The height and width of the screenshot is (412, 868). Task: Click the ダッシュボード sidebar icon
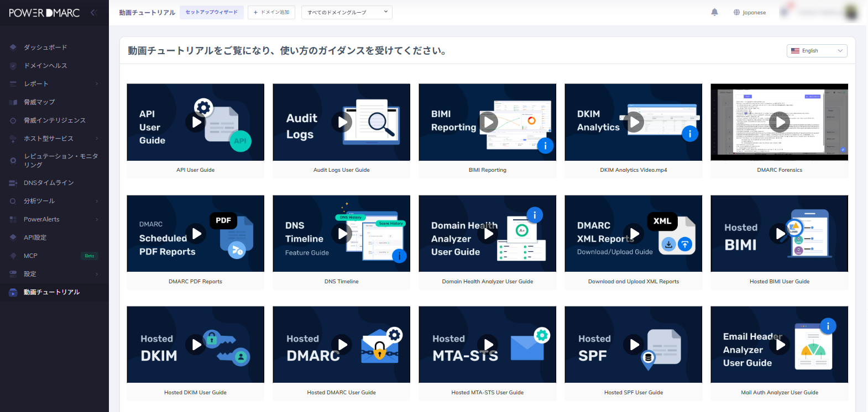(13, 47)
